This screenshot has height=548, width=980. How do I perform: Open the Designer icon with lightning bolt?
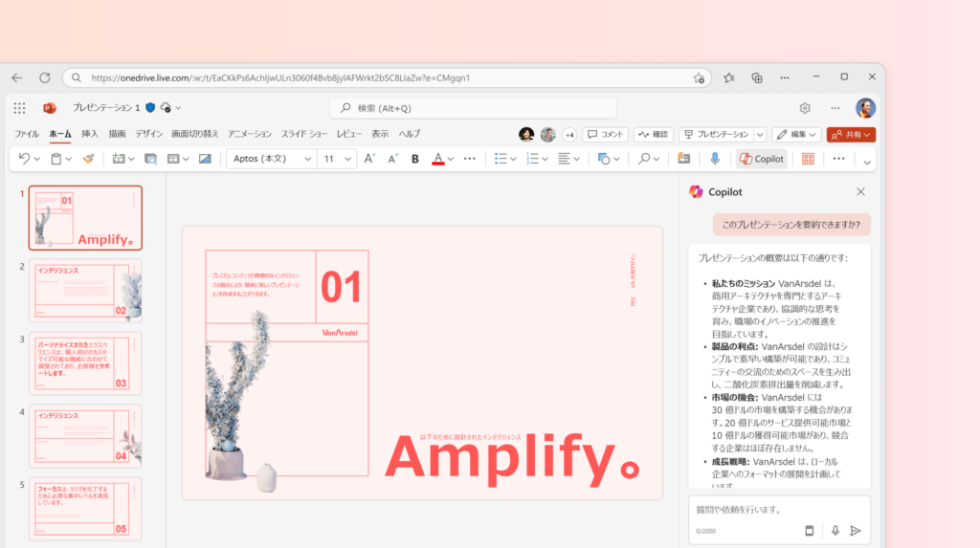[x=683, y=159]
